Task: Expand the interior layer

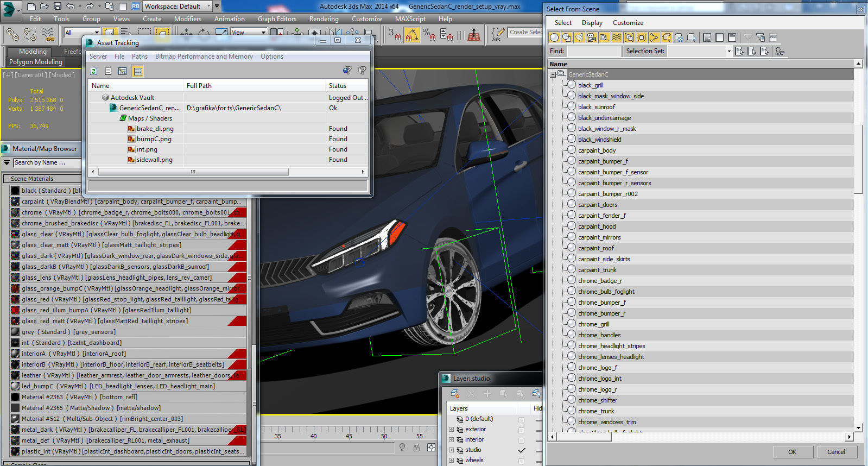Action: click(x=451, y=440)
